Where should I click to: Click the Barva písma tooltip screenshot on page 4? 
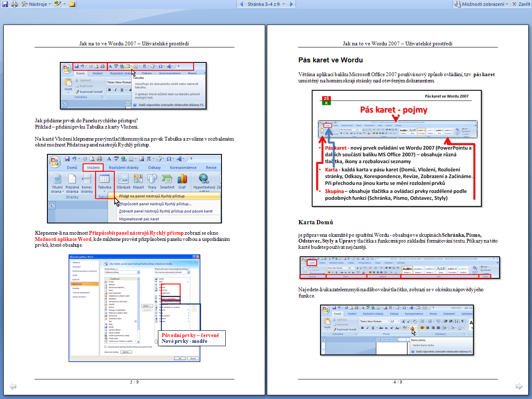tap(397, 330)
